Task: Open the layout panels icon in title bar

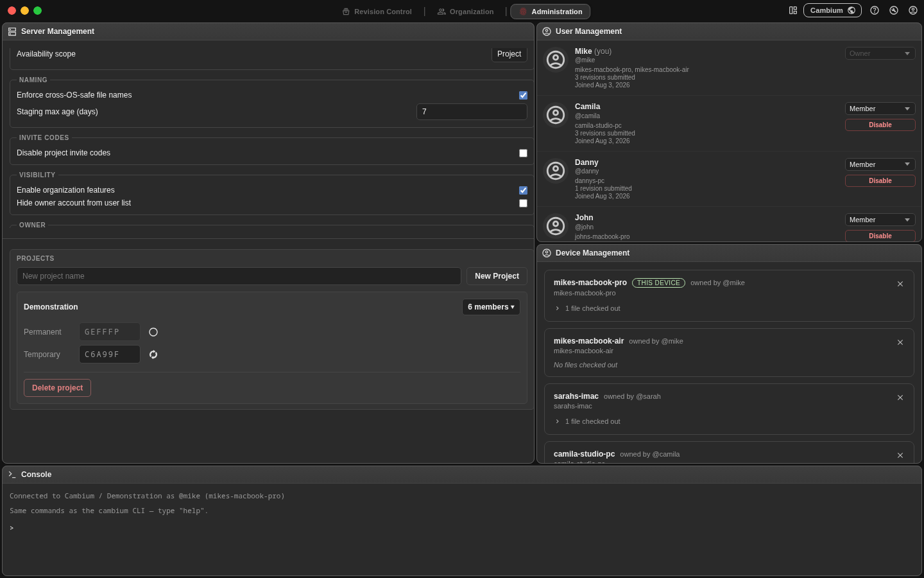Action: tap(793, 10)
